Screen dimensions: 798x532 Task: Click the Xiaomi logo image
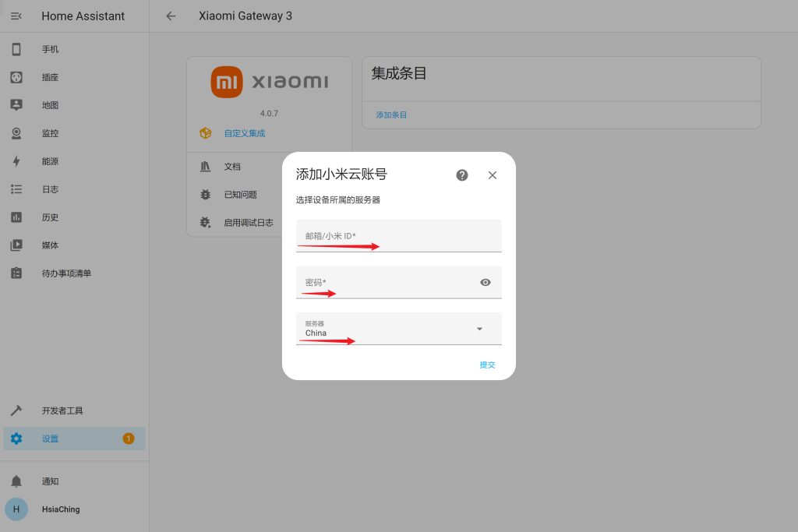269,82
